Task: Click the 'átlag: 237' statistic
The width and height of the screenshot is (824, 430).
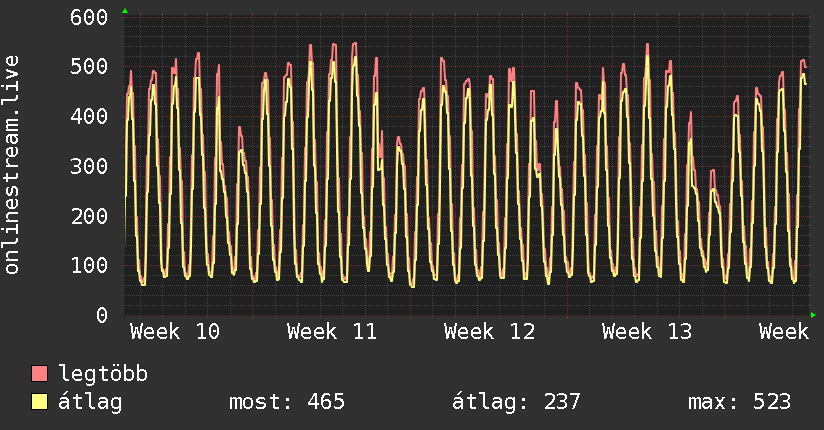Action: [516, 402]
